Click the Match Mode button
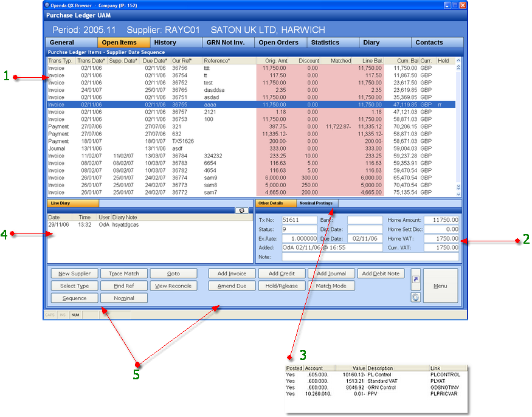The image size is (532, 417). [331, 286]
